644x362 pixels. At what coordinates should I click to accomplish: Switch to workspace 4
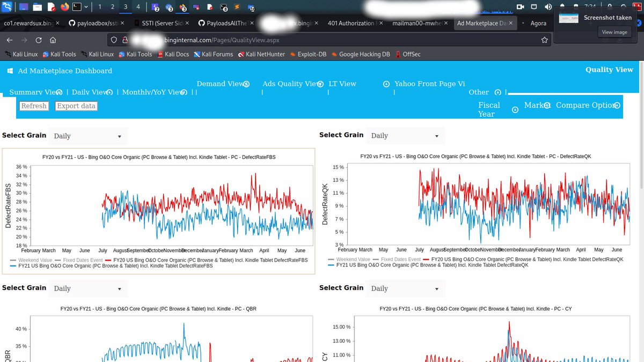click(x=138, y=7)
